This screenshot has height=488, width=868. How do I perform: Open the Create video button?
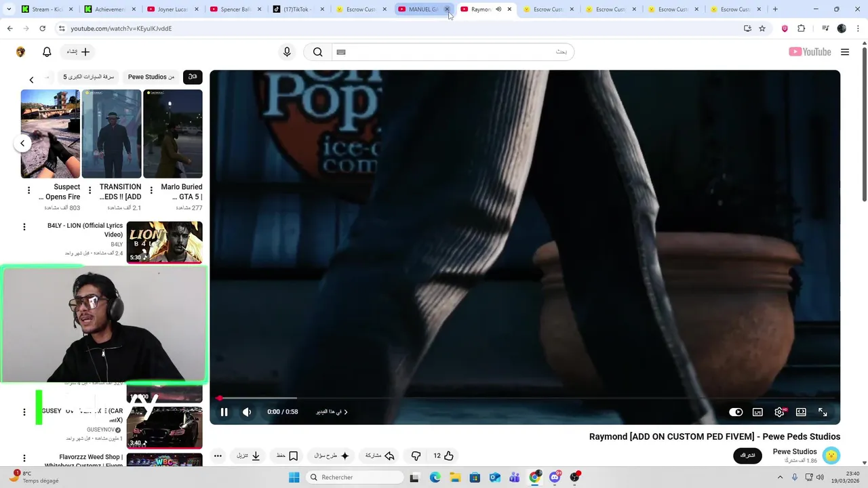(79, 52)
